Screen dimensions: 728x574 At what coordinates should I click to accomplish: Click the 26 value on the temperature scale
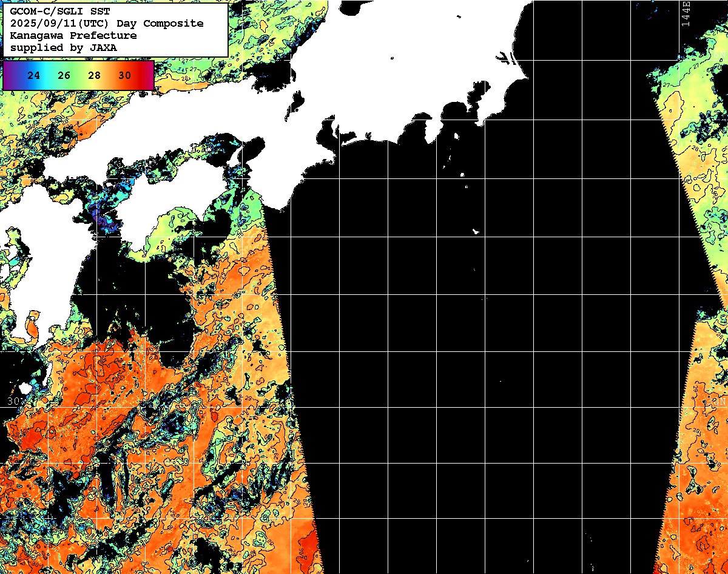pos(64,76)
